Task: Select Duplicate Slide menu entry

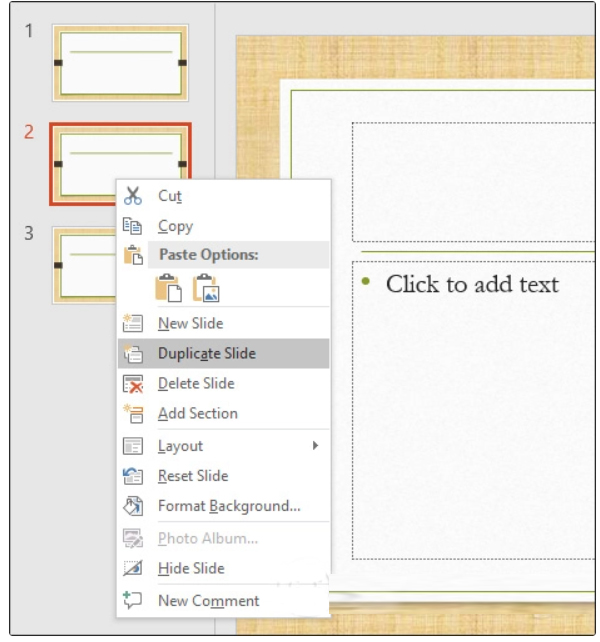Action: click(x=224, y=353)
